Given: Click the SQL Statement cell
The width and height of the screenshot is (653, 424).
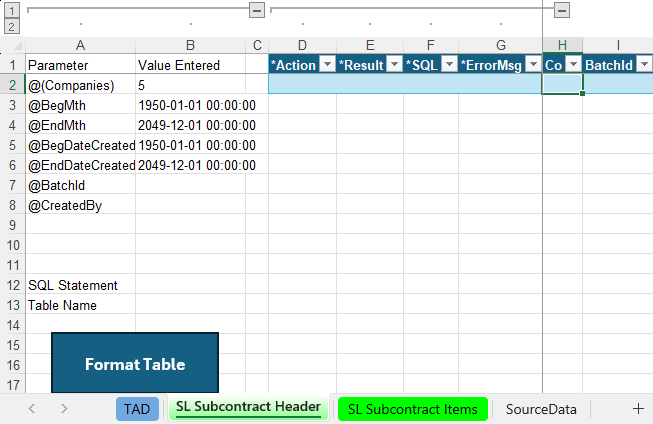Looking at the screenshot, I should (x=80, y=285).
